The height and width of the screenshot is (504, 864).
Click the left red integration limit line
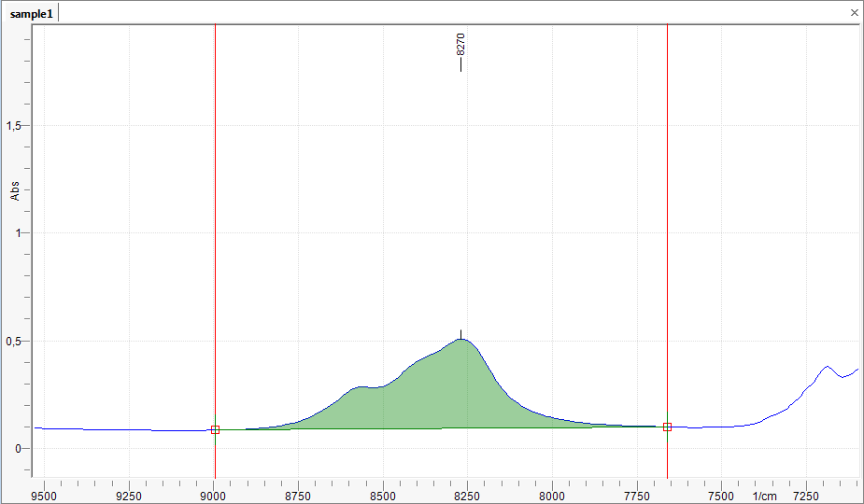pyautogui.click(x=215, y=233)
